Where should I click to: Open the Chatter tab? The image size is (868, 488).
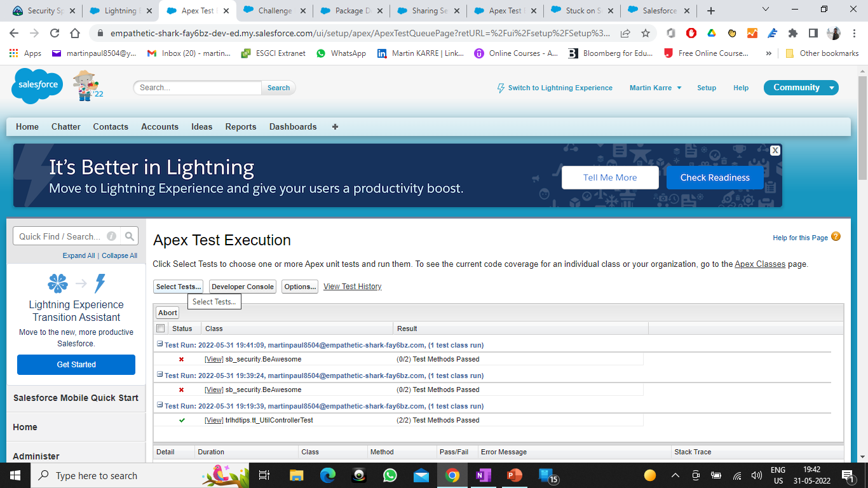tap(66, 127)
